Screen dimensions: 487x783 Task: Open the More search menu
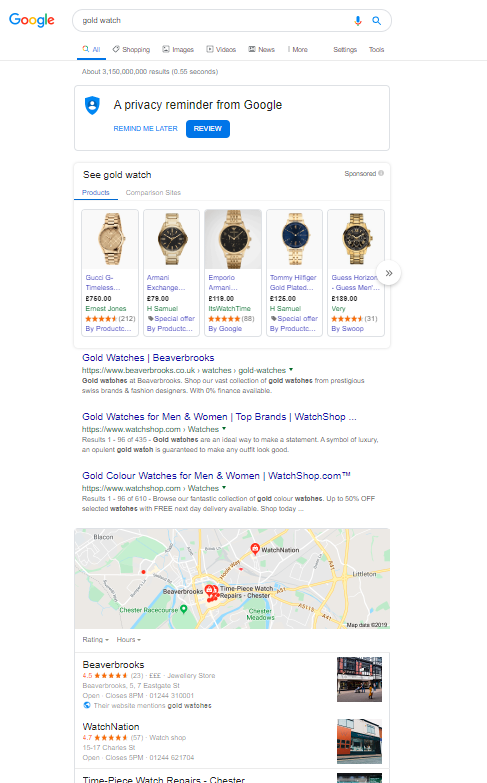coord(298,49)
